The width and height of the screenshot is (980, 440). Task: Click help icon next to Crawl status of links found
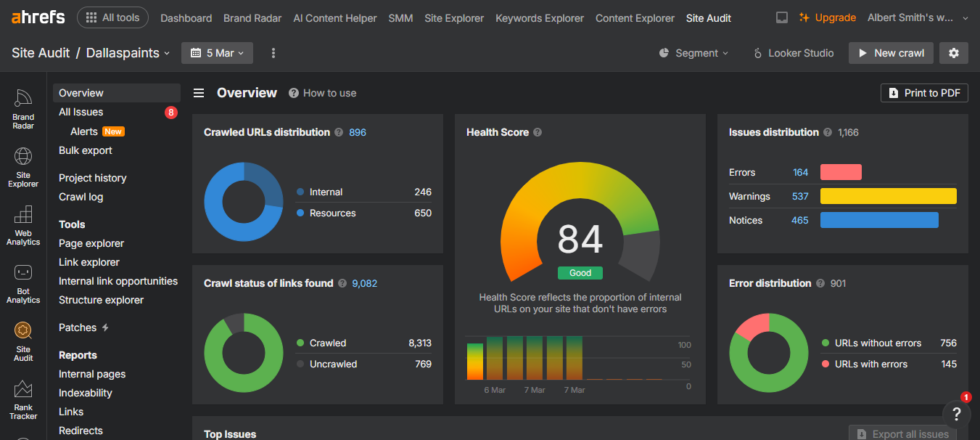pos(342,283)
